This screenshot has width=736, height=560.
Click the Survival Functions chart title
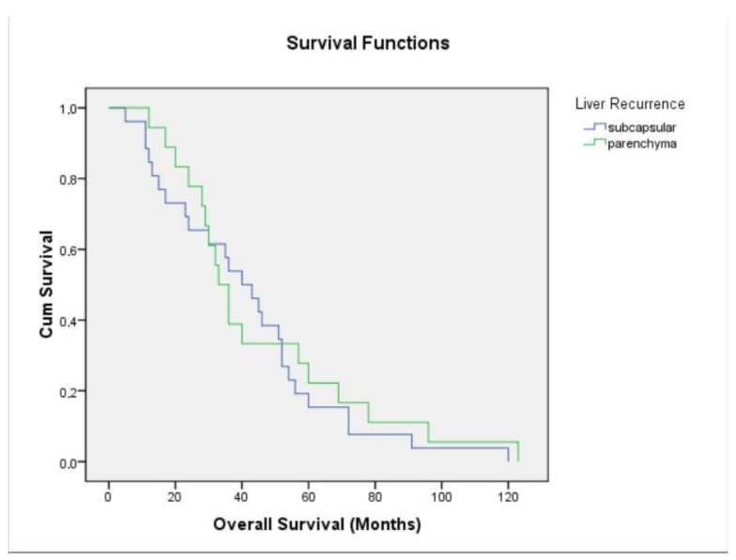(x=368, y=43)
